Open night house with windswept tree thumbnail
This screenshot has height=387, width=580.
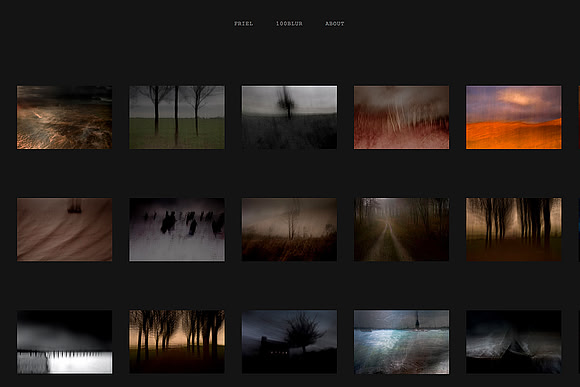pos(289,342)
